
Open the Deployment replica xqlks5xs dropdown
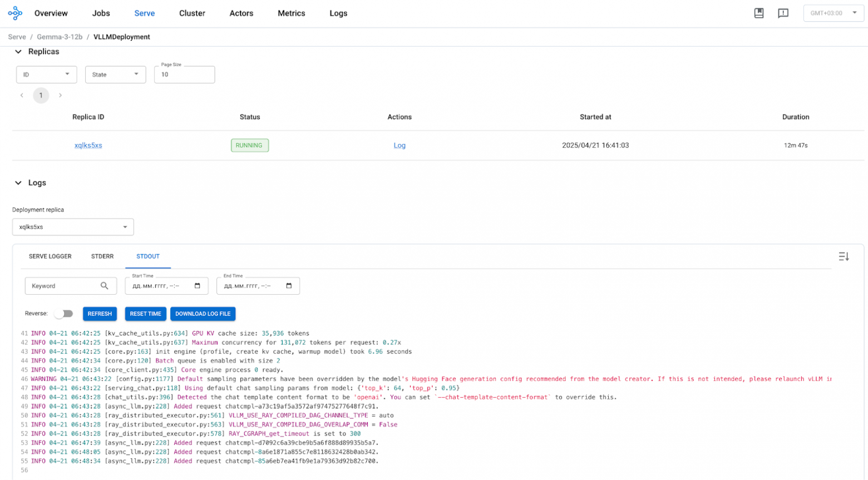73,227
